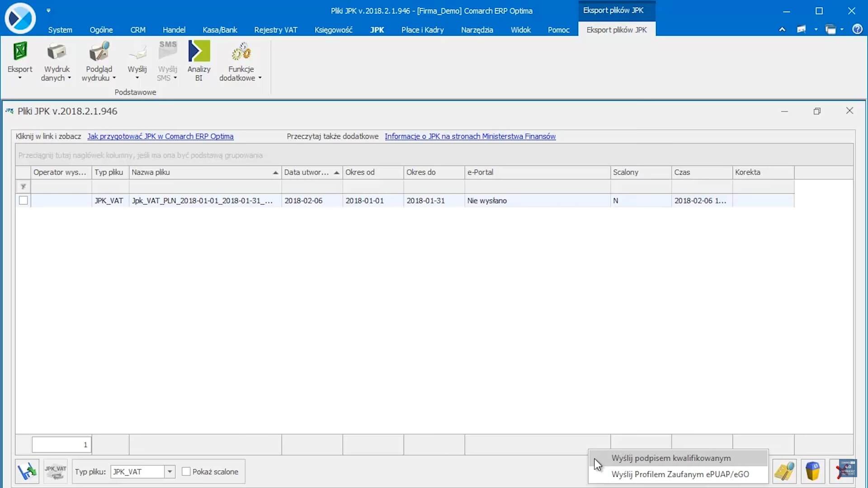Switch to Księgowość tab
The width and height of the screenshot is (868, 488).
pyautogui.click(x=334, y=30)
